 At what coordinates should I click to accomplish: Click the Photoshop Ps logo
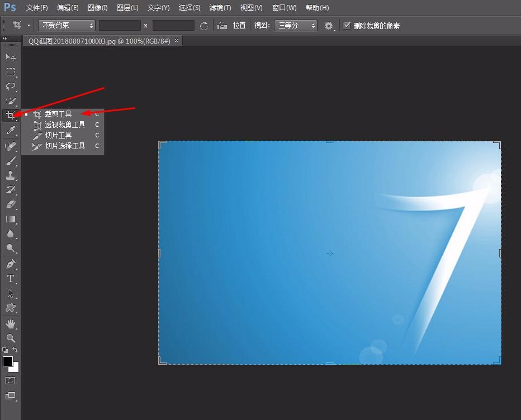[x=10, y=7]
